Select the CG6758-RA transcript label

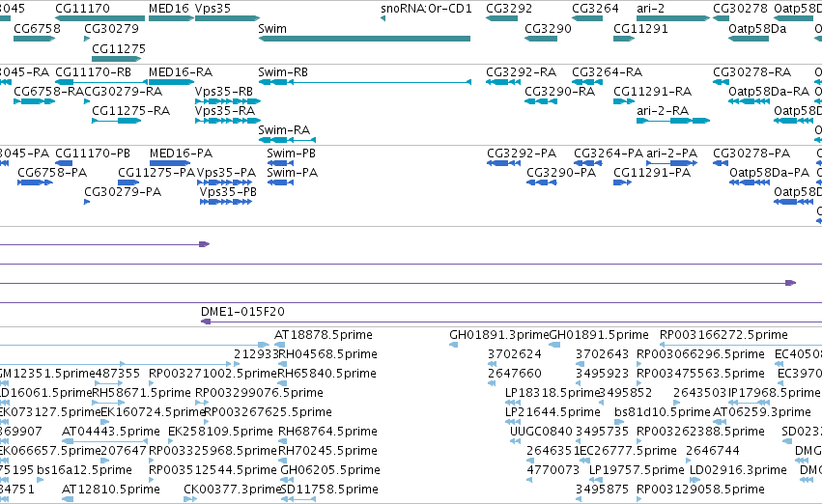(48, 91)
